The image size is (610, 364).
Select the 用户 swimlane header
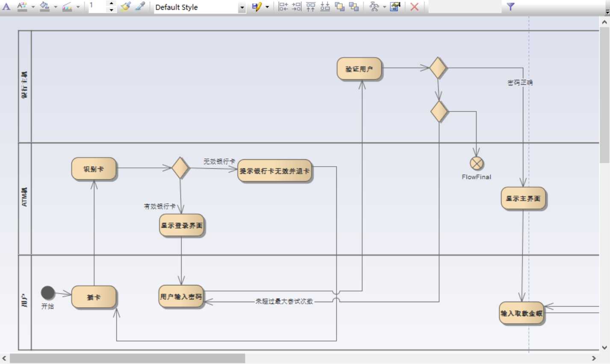(25, 302)
